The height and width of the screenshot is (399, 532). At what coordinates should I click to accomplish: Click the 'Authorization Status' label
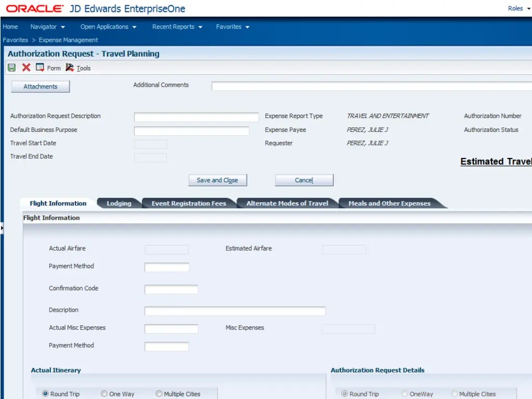[x=491, y=129]
